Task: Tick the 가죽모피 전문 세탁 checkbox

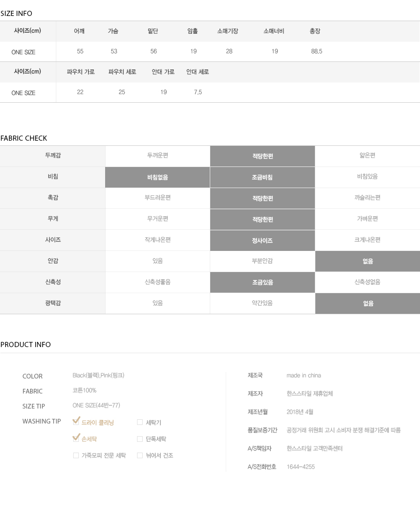Action: coord(76,455)
